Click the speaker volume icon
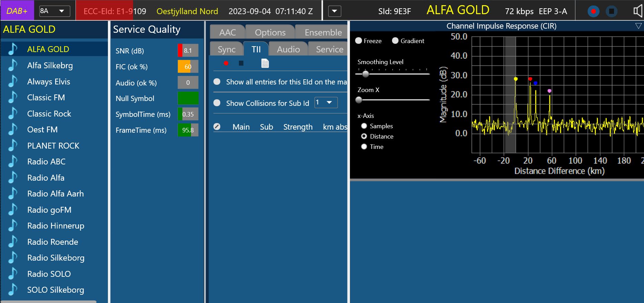This screenshot has height=303, width=644. pyautogui.click(x=638, y=11)
